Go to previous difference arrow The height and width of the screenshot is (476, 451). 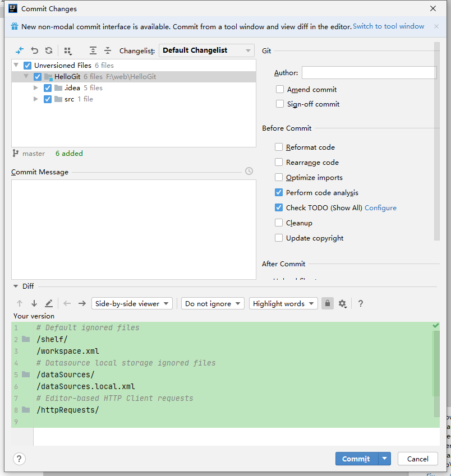(x=20, y=303)
